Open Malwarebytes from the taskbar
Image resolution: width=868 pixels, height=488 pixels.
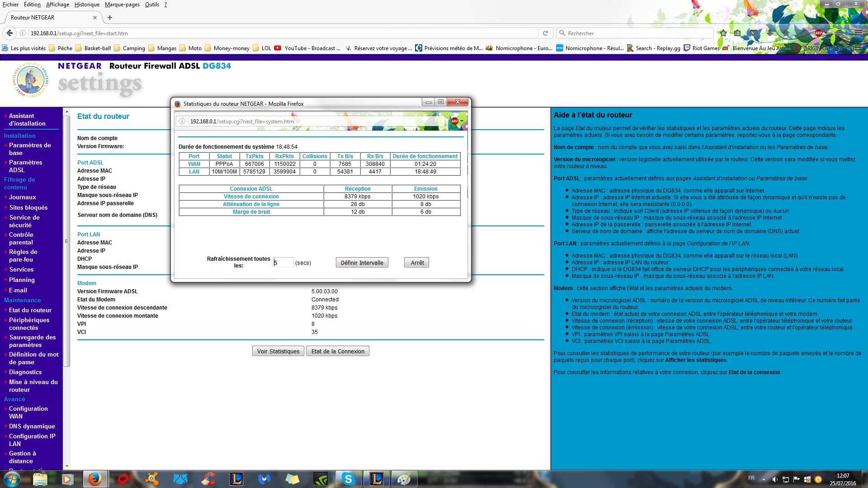click(x=264, y=479)
